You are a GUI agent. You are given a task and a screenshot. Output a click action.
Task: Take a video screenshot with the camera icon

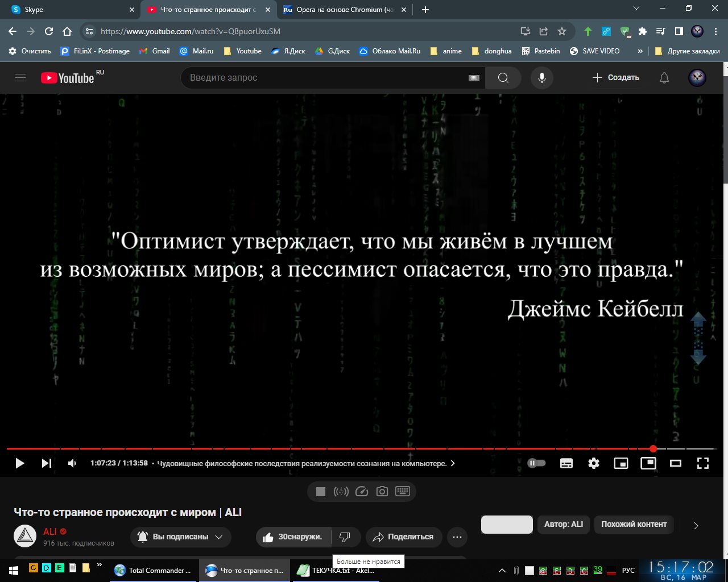(x=382, y=492)
